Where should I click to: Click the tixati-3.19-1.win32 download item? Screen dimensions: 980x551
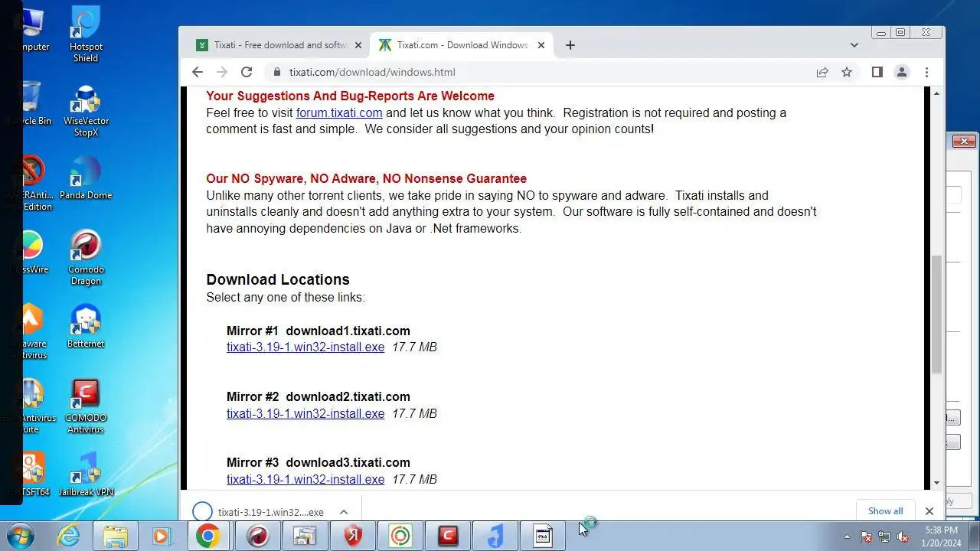coord(259,512)
